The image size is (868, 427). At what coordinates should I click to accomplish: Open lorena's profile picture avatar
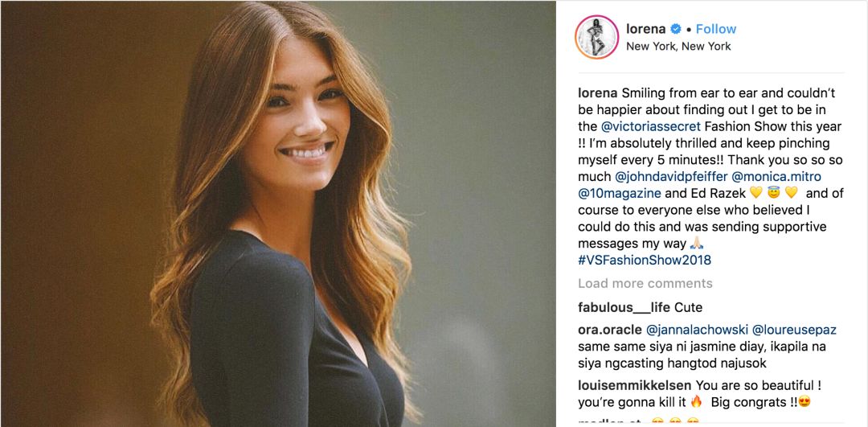(596, 37)
